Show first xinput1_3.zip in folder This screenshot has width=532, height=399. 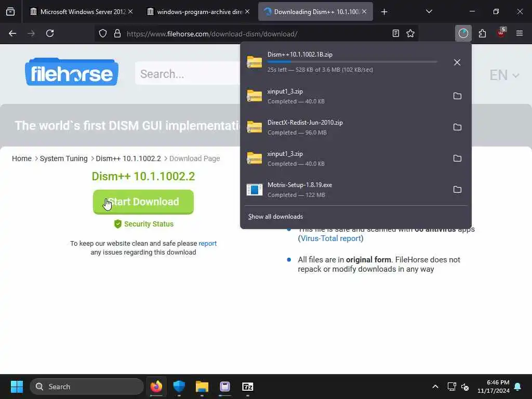457,96
